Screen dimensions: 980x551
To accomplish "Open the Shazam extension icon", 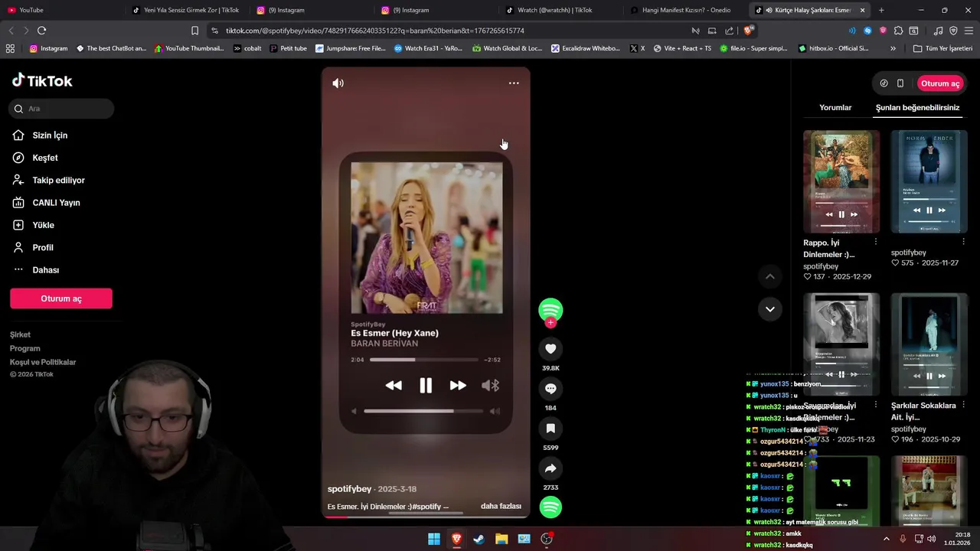I will click(867, 31).
